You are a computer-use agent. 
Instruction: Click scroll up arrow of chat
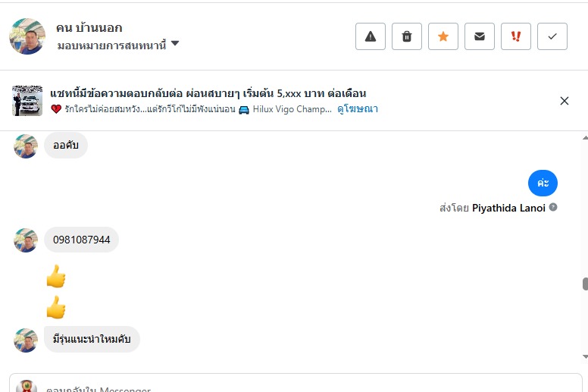click(584, 138)
